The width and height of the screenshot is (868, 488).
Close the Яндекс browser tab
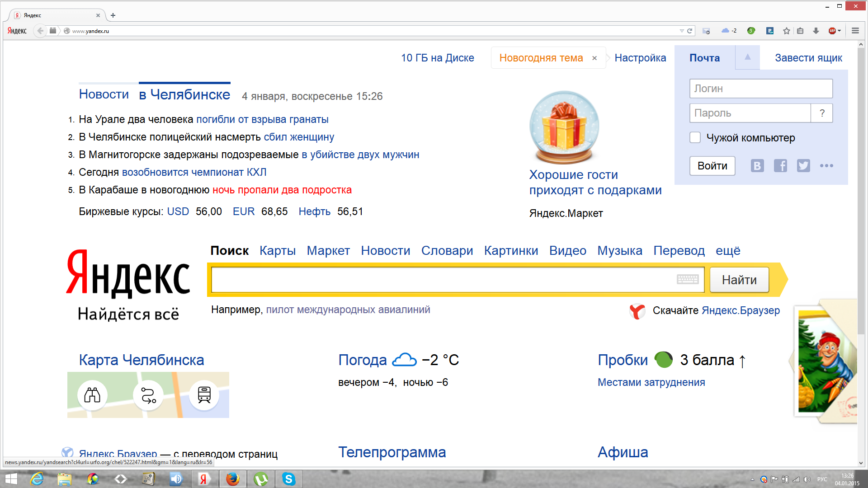tap(98, 15)
